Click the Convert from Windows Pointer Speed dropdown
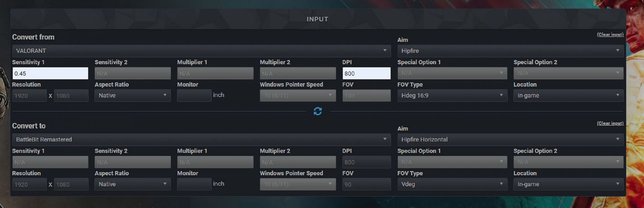 [298, 95]
